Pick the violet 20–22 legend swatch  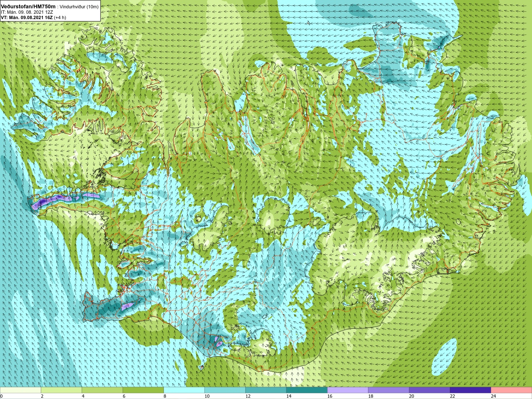tap(430, 390)
